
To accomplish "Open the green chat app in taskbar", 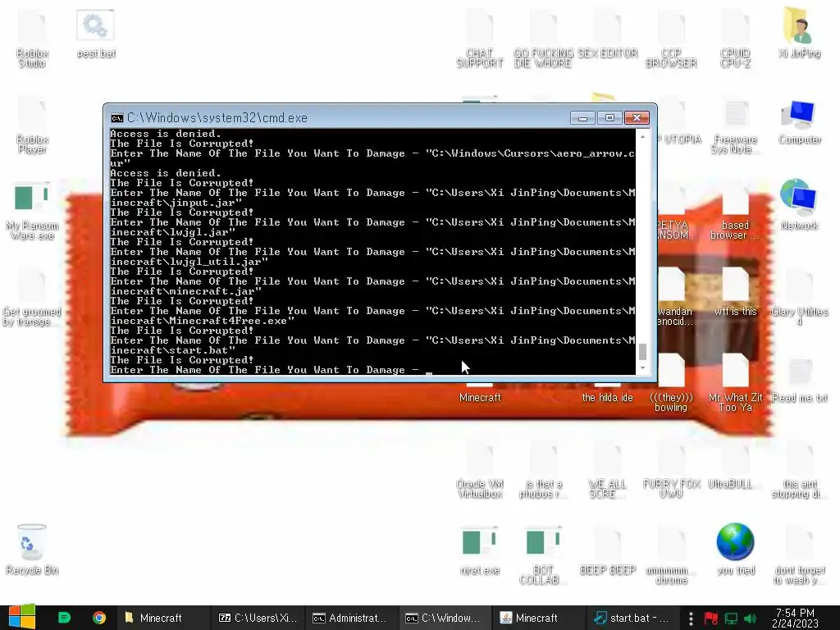I will pyautogui.click(x=64, y=618).
